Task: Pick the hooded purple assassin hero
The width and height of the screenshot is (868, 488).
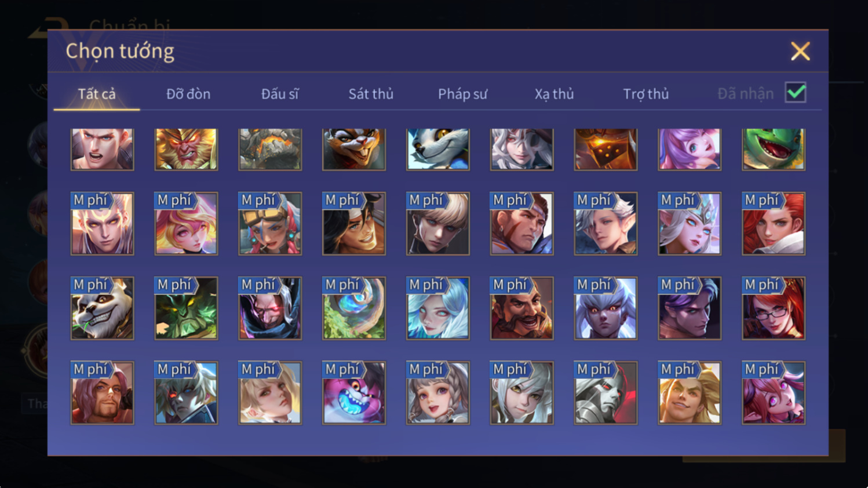Action: [x=270, y=308]
